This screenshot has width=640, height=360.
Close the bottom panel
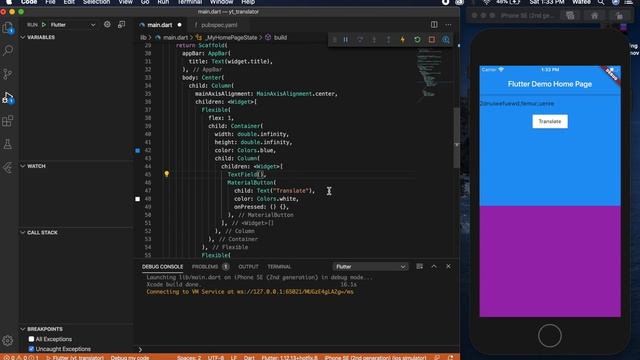point(448,267)
